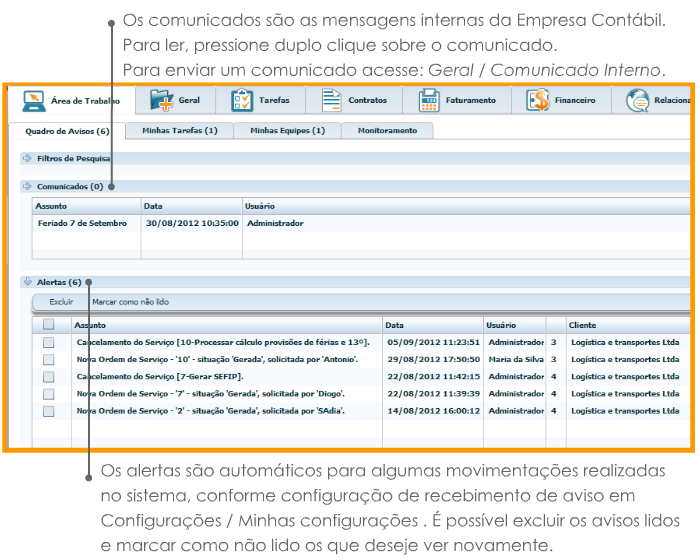Open alert Cancelamento do Serviço [7-Gerar SEFIP]
This screenshot has width=700, height=560.
(160, 377)
